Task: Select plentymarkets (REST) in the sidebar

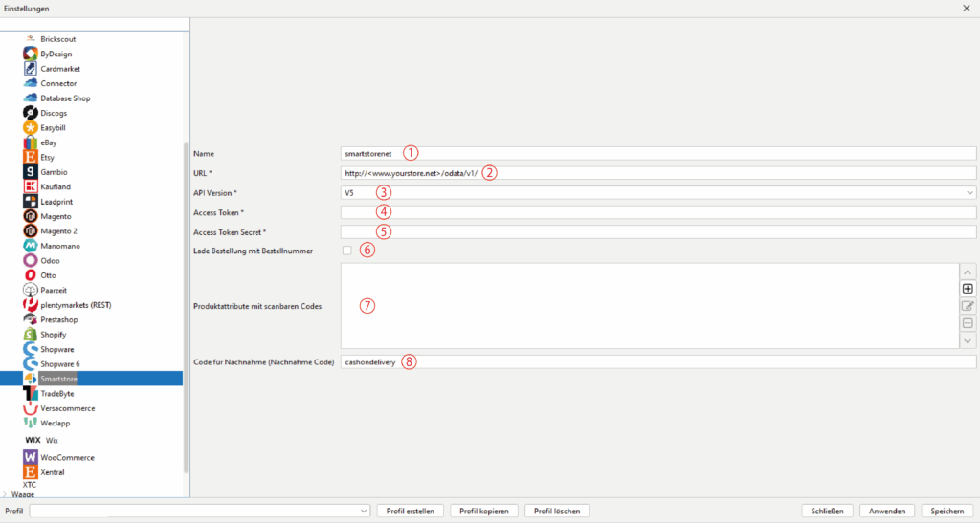Action: point(77,305)
